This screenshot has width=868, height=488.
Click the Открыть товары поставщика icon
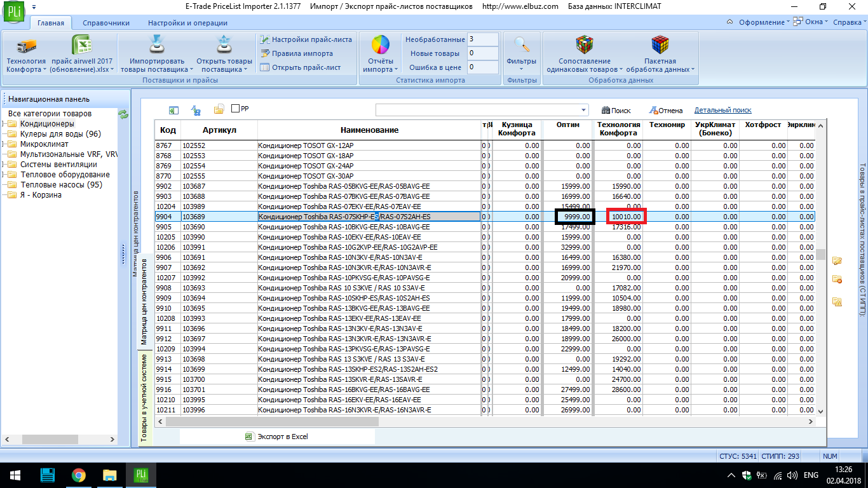click(224, 44)
